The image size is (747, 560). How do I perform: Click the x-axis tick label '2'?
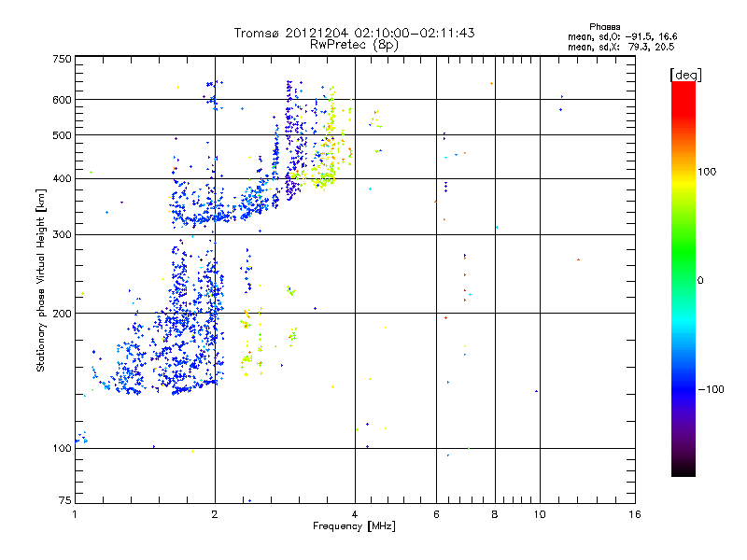pyautogui.click(x=215, y=514)
